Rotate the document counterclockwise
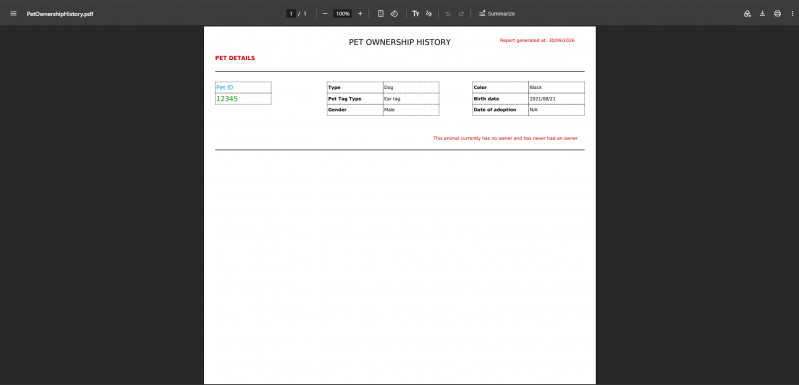The image size is (799, 385). pos(394,14)
